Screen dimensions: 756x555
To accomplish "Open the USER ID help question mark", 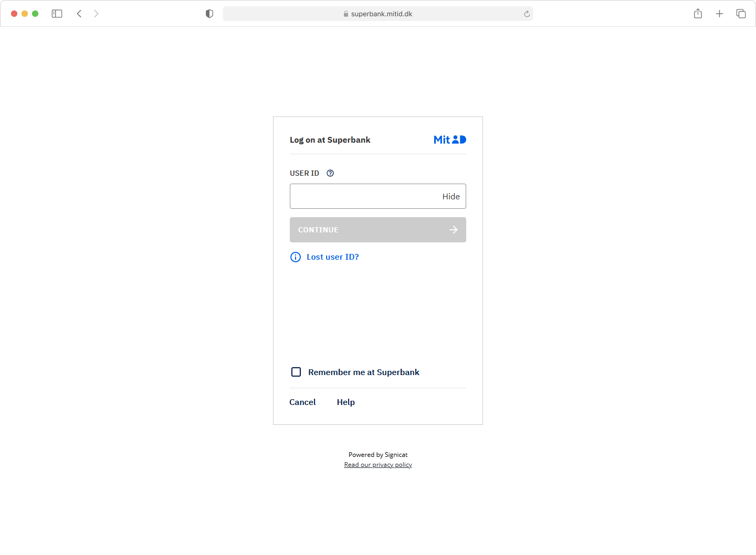I will 330,173.
